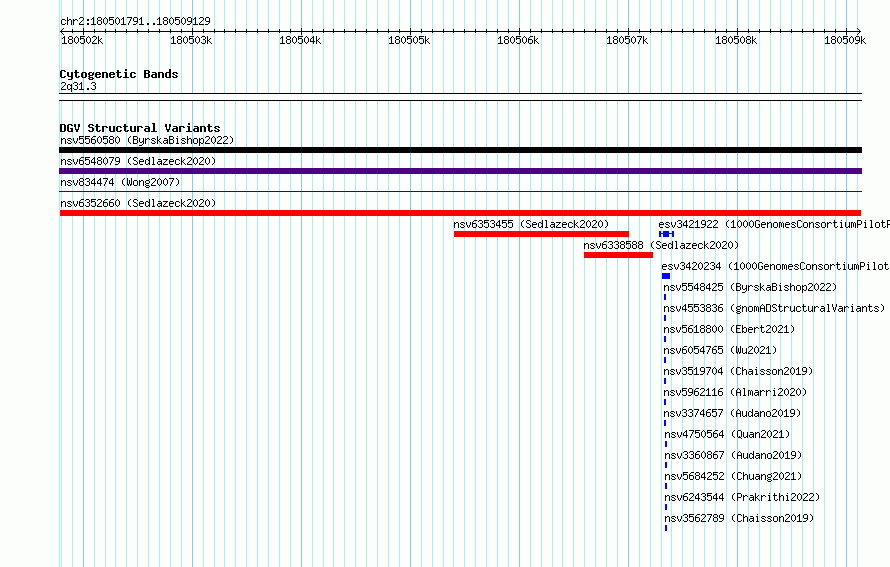This screenshot has height=567, width=890.
Task: Click the 180509k ruler position
Action: point(845,40)
